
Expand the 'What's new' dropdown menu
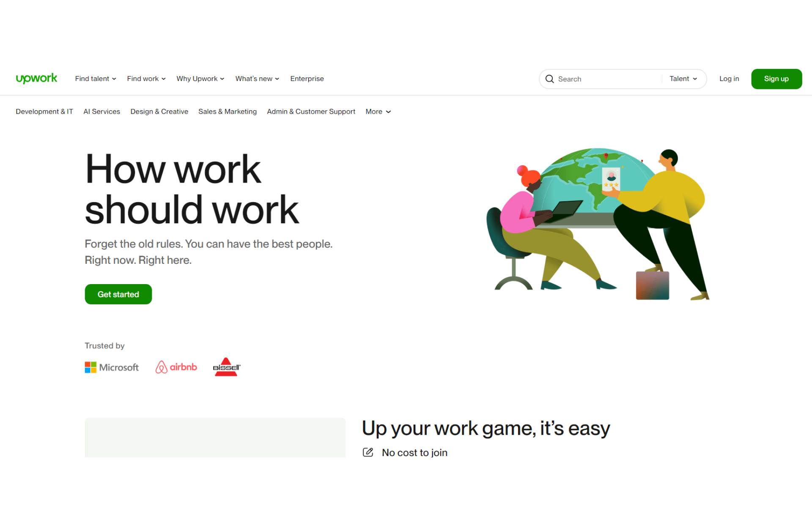pyautogui.click(x=257, y=78)
